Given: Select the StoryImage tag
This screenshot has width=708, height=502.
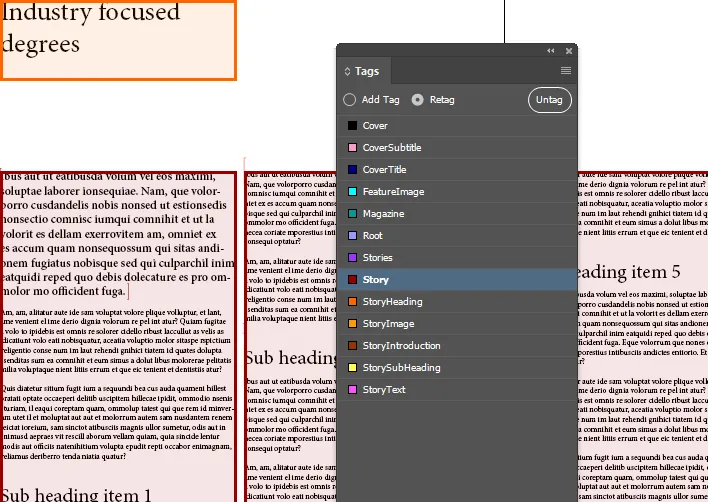Looking at the screenshot, I should [x=457, y=323].
